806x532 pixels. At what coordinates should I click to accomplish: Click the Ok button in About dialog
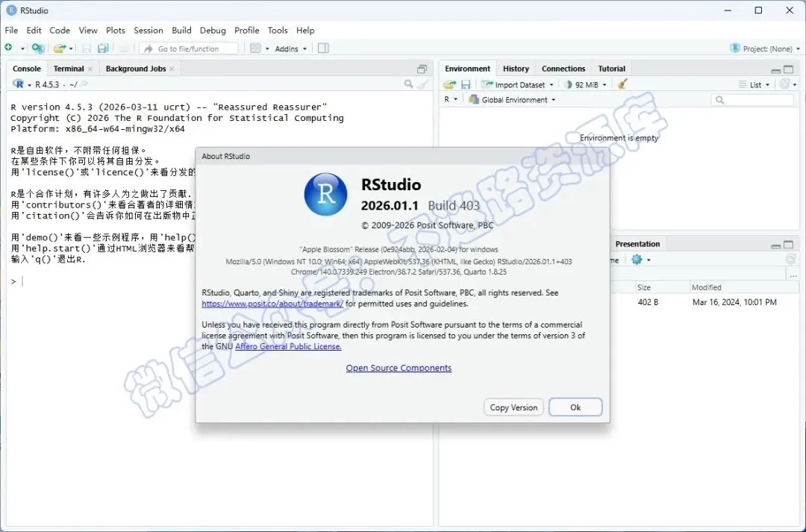[575, 407]
